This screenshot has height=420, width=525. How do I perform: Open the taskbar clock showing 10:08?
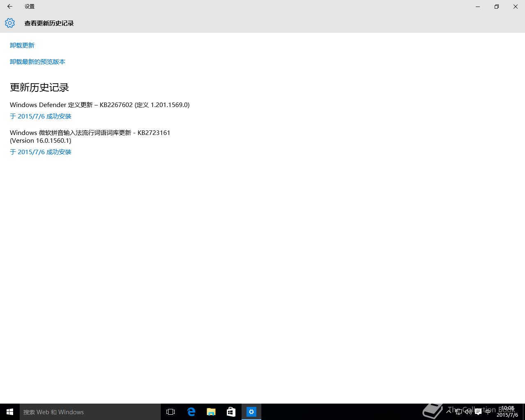pyautogui.click(x=507, y=412)
